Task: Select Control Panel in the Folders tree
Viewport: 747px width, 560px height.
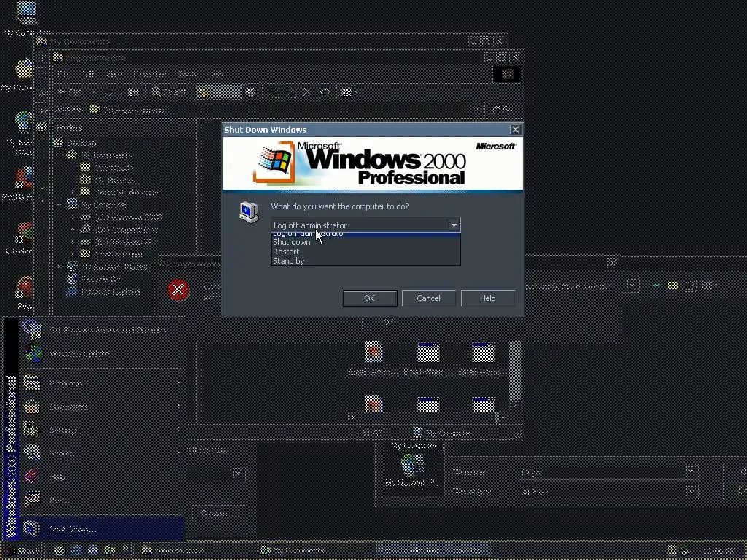Action: pos(118,254)
